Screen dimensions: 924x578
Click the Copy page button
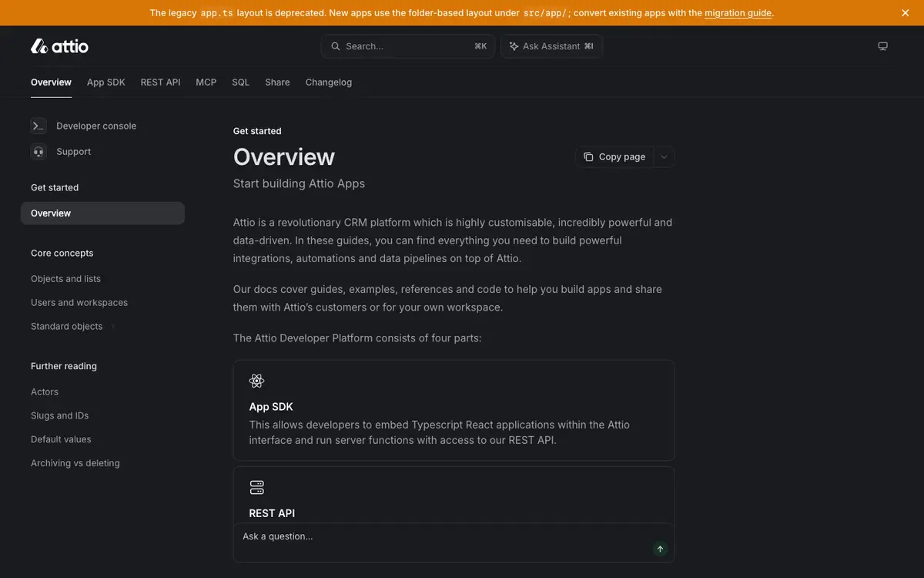(x=614, y=156)
